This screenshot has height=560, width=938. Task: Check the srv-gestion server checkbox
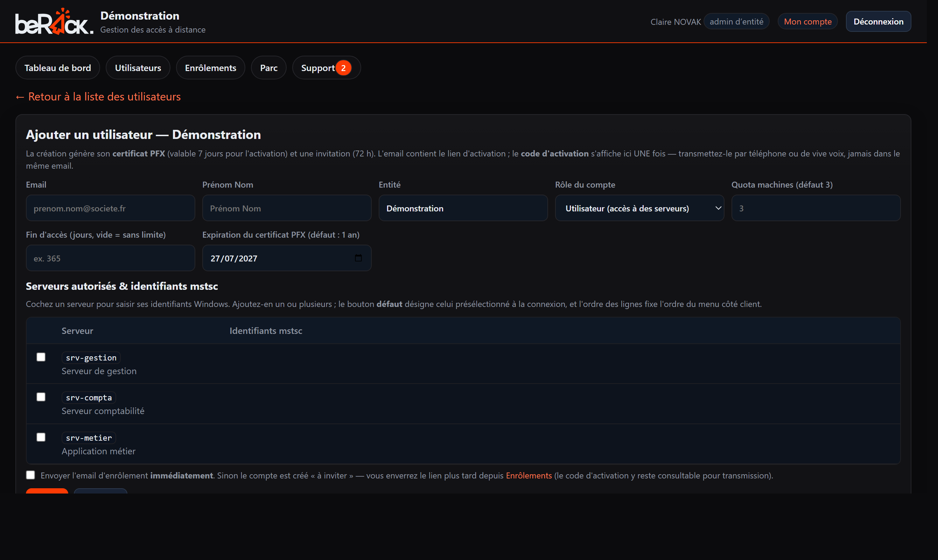coord(41,357)
